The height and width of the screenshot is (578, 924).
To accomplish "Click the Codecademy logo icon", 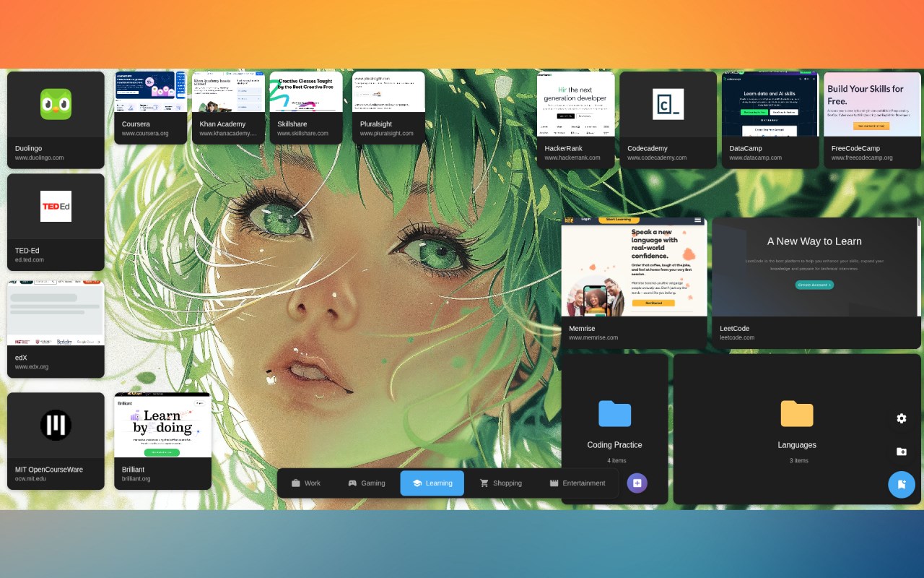I will point(668,104).
